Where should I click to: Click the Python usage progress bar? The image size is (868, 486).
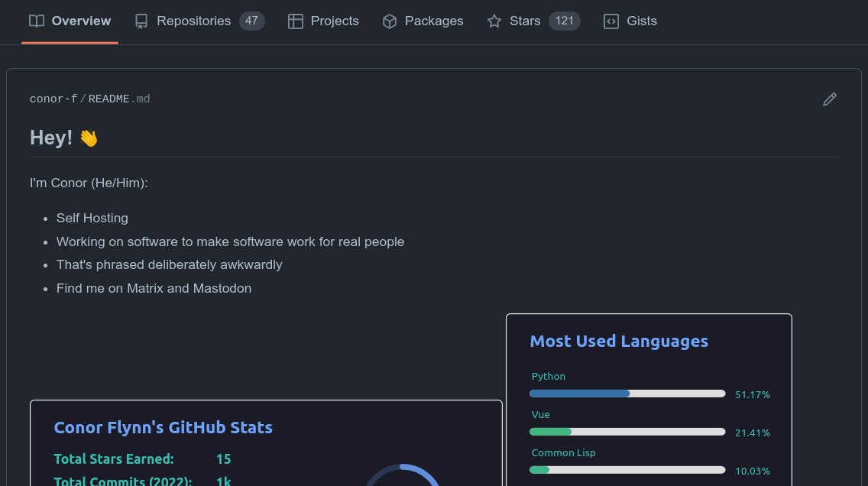click(627, 394)
